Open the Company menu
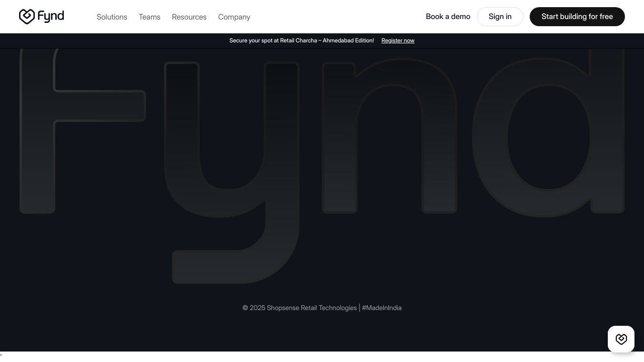The width and height of the screenshot is (644, 362). click(x=234, y=17)
